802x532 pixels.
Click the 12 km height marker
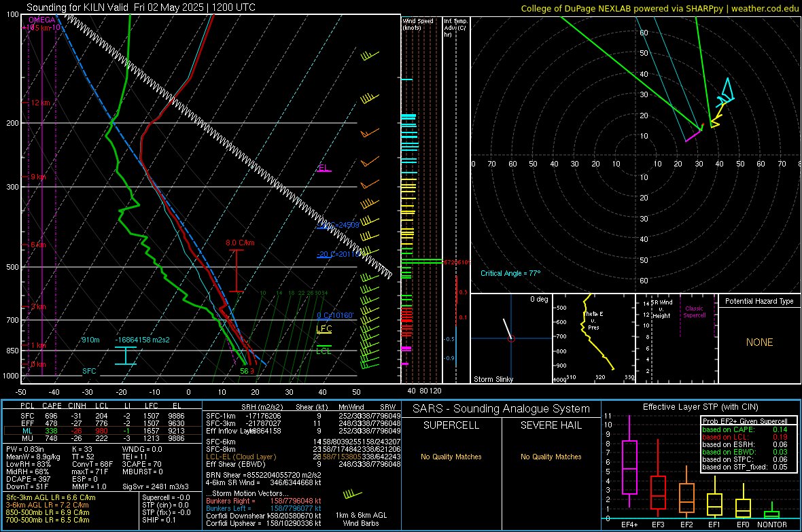click(x=40, y=103)
